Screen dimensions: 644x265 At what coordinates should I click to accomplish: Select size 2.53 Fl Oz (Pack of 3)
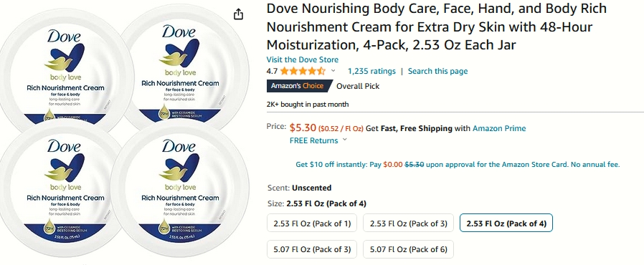[408, 223]
